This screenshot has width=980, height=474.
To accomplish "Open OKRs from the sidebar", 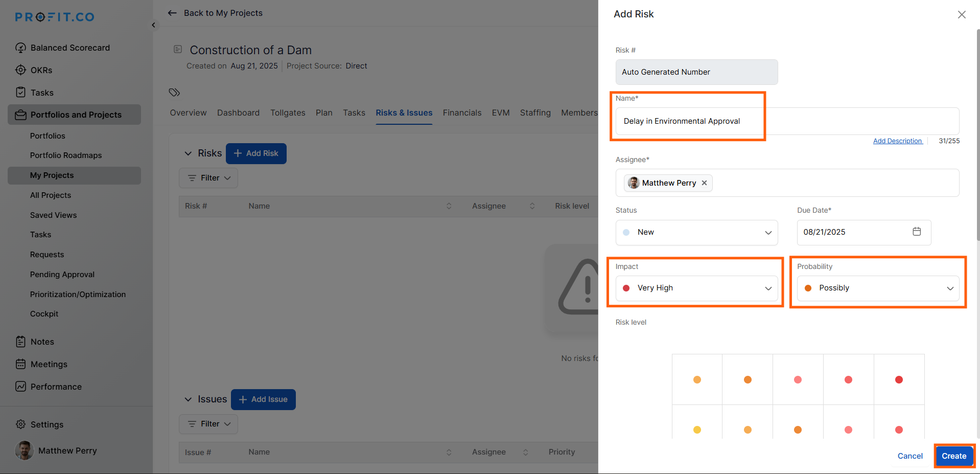I will coord(41,70).
